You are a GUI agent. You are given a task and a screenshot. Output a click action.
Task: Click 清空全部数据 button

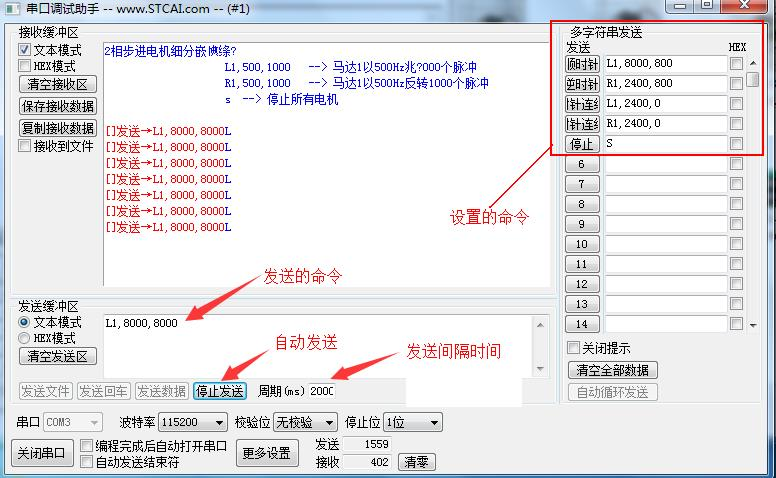click(613, 370)
